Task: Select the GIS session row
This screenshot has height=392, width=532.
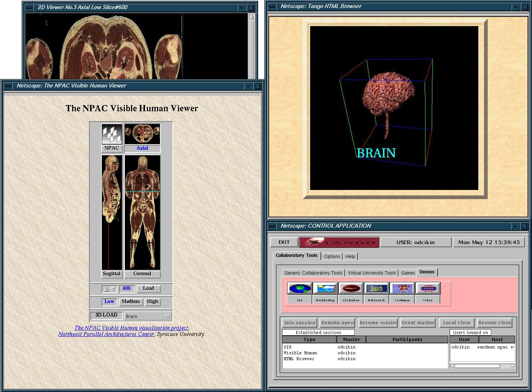Action: [x=365, y=347]
